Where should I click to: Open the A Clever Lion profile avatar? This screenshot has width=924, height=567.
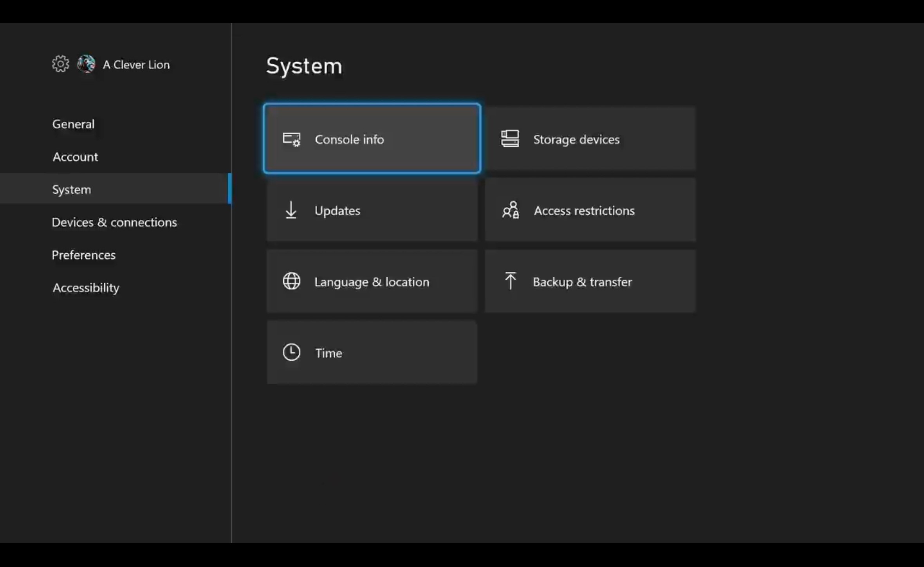tap(86, 64)
